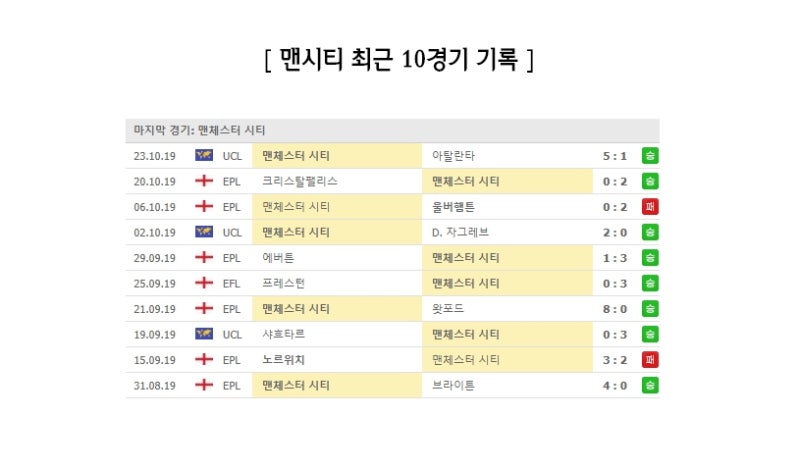Open D. 자그레브 team link

pyautogui.click(x=460, y=232)
